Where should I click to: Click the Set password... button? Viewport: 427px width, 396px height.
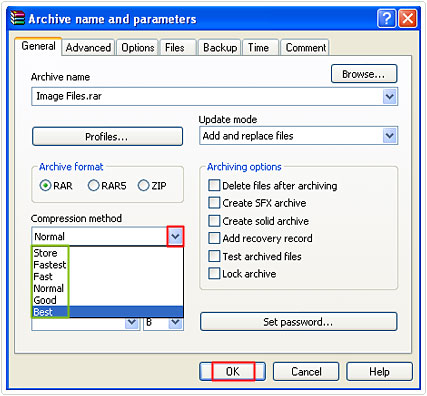pos(298,322)
